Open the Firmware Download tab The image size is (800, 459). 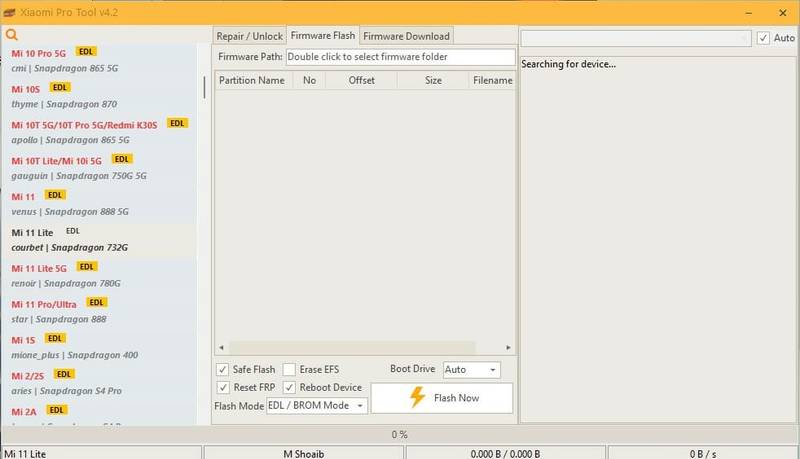pyautogui.click(x=406, y=36)
